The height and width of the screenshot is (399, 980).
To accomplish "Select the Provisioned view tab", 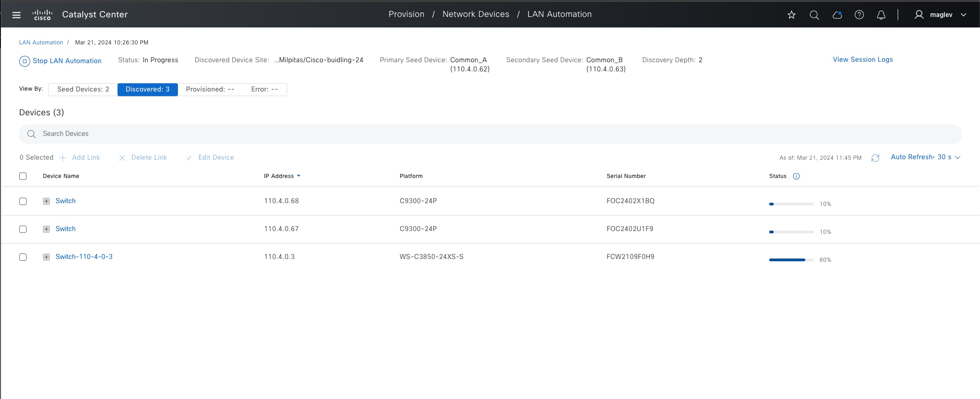I will click(x=210, y=89).
